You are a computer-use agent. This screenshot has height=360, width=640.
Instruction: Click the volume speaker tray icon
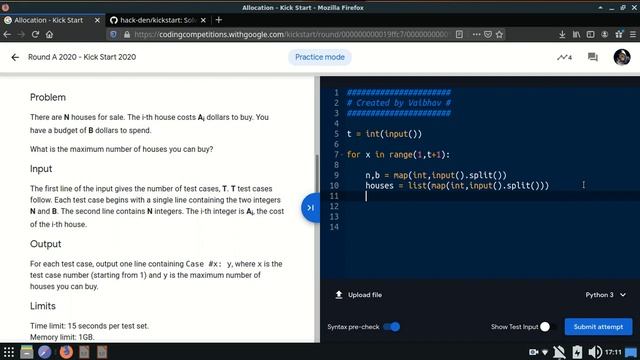coord(595,352)
